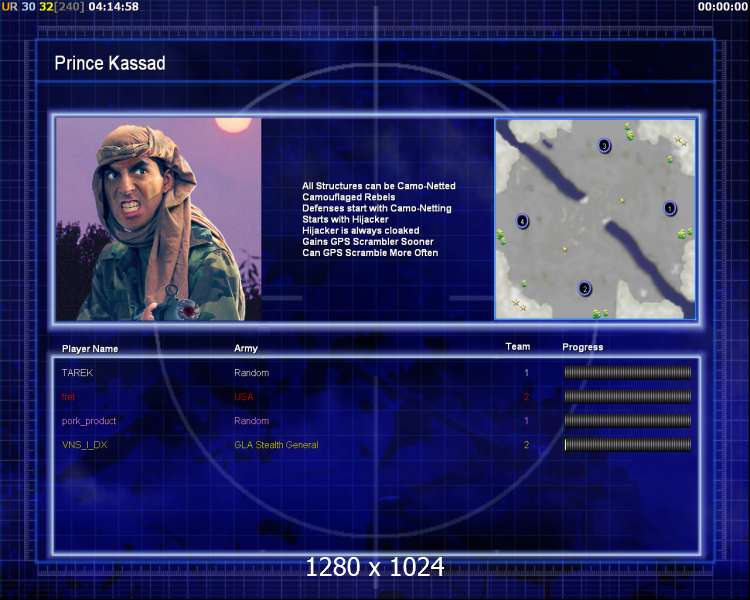The width and height of the screenshot is (750, 600).
Task: Select player name TAREK
Action: click(x=77, y=373)
